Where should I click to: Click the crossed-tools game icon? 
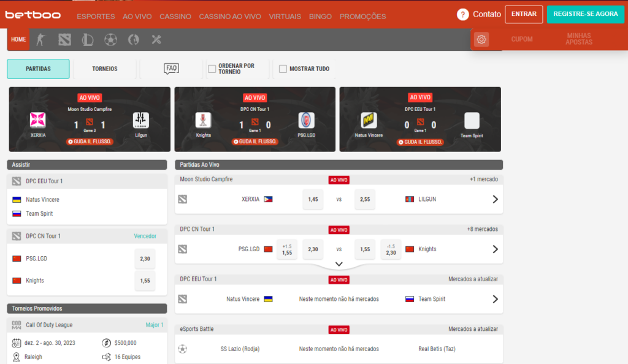click(156, 40)
